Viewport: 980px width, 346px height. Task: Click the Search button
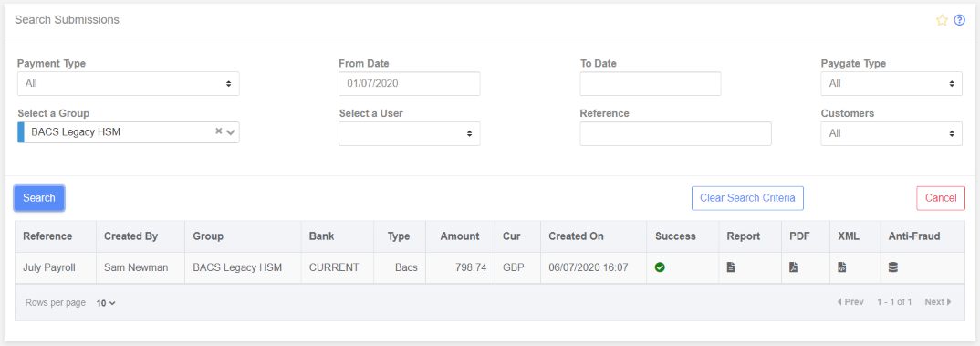(x=39, y=198)
